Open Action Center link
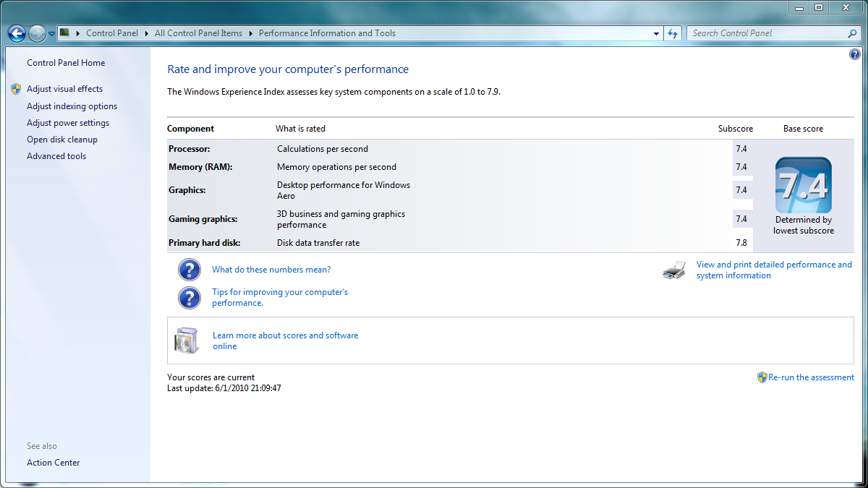This screenshot has width=868, height=488. [x=54, y=463]
